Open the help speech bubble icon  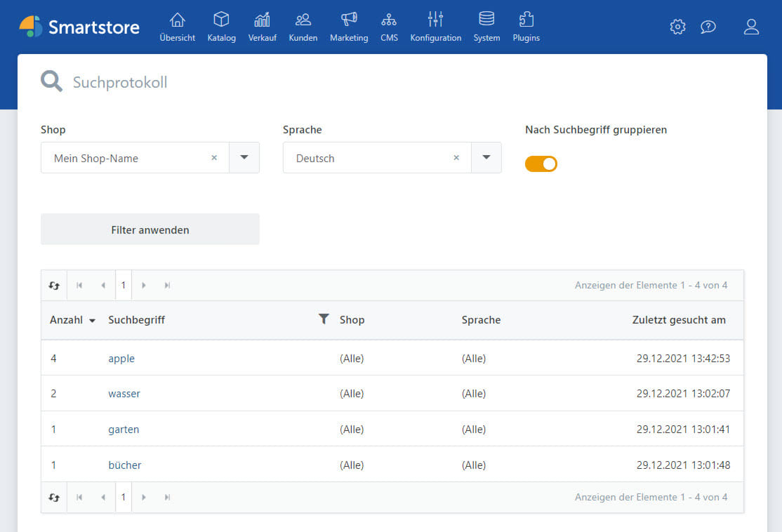click(708, 27)
